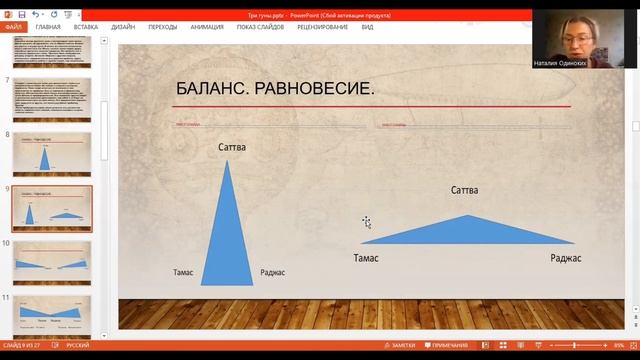Select the tall blue triangle shape
Screen dimensions: 640x360
point(227,237)
